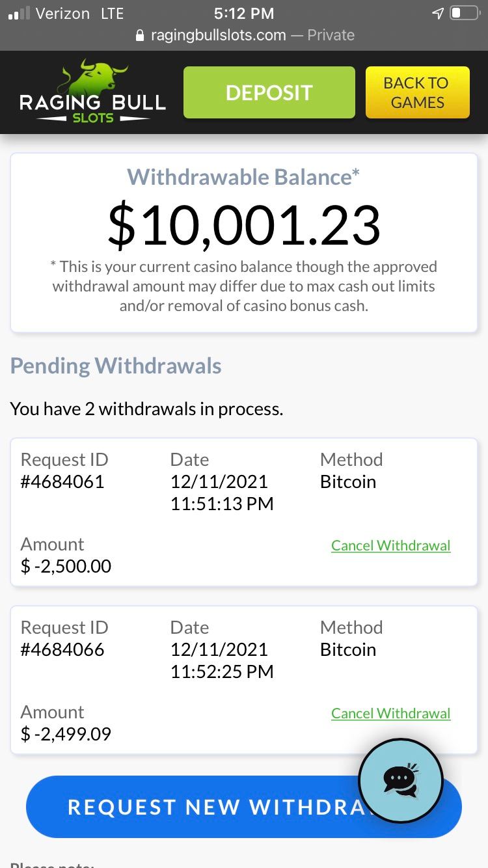Screen dimensions: 488x868
Task: Open the live chat bubble icon
Action: tap(400, 780)
